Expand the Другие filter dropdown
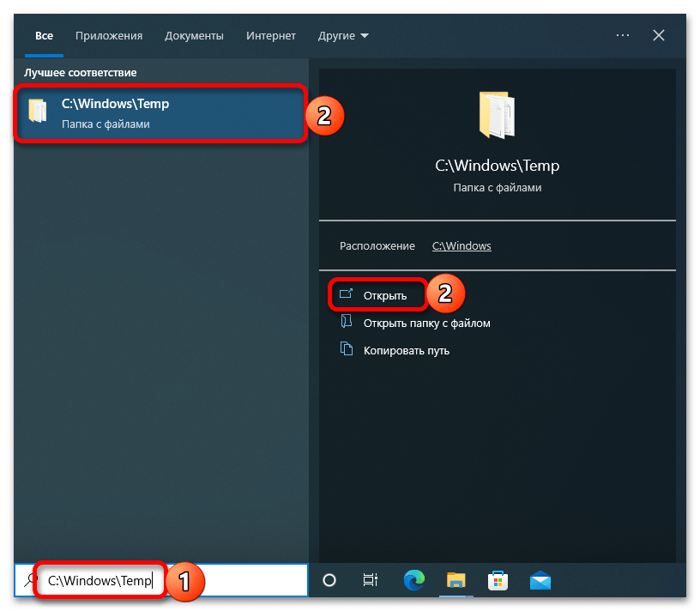This screenshot has width=700, height=611. click(x=342, y=35)
